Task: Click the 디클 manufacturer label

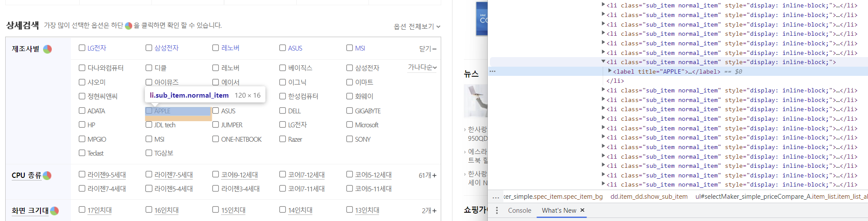Action: pos(161,68)
